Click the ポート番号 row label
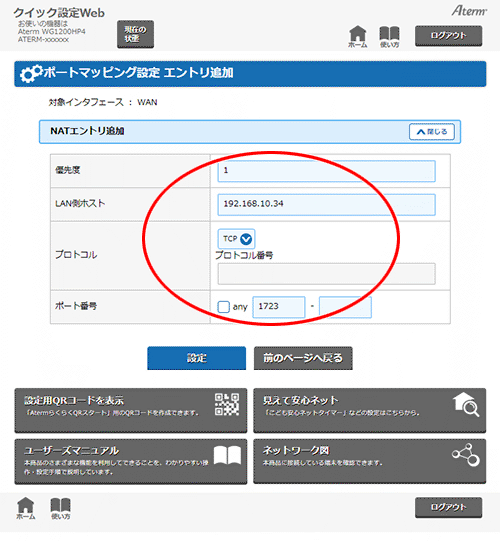The image size is (500, 541). [76, 306]
